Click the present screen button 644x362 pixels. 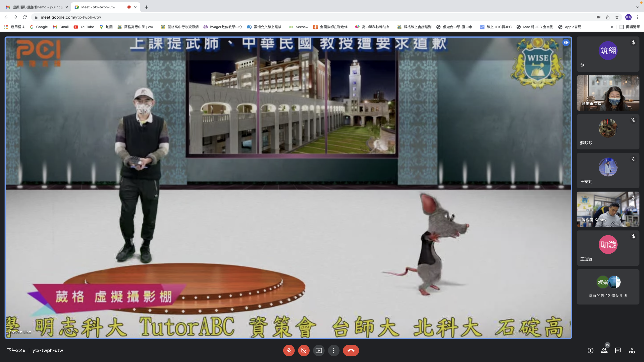pyautogui.click(x=319, y=350)
